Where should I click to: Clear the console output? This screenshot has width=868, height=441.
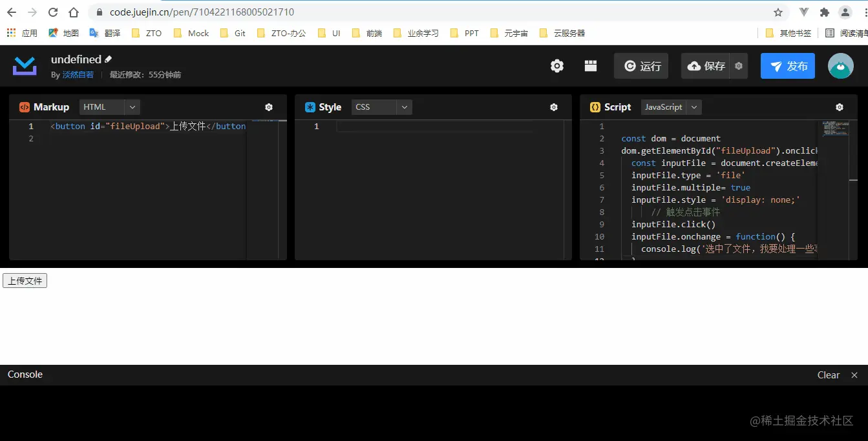[x=828, y=374]
